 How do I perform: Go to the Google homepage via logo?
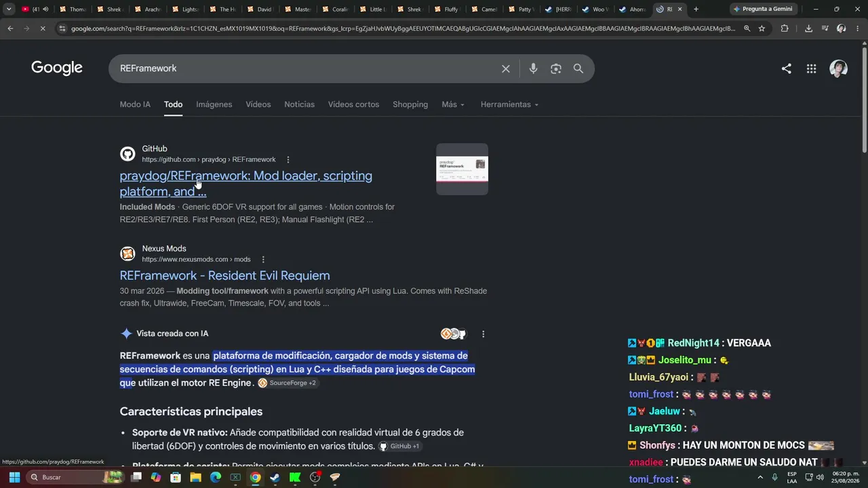(x=57, y=68)
